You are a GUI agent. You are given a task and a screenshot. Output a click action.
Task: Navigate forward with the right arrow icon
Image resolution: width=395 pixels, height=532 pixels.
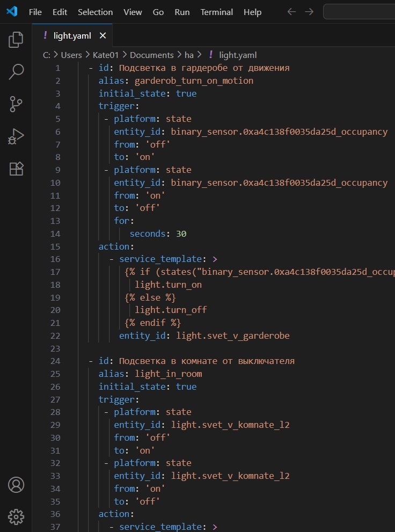pos(310,11)
